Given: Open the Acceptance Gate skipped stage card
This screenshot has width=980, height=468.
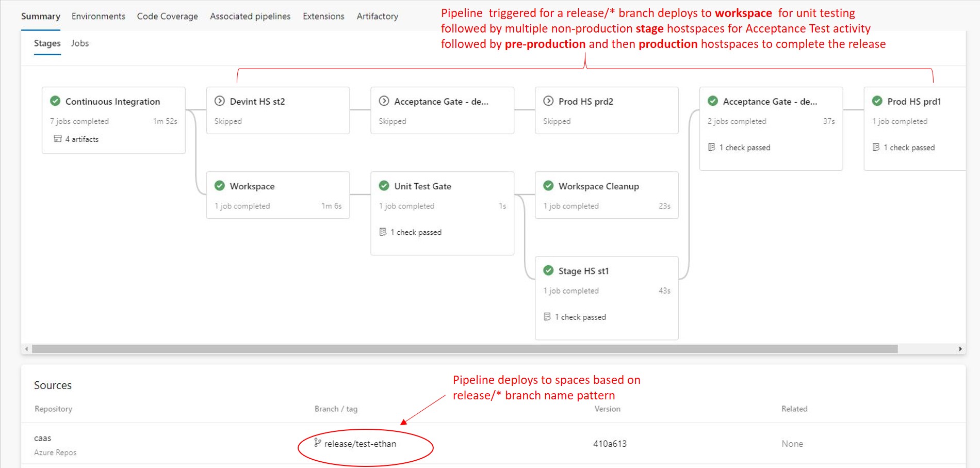Looking at the screenshot, I should (x=442, y=110).
